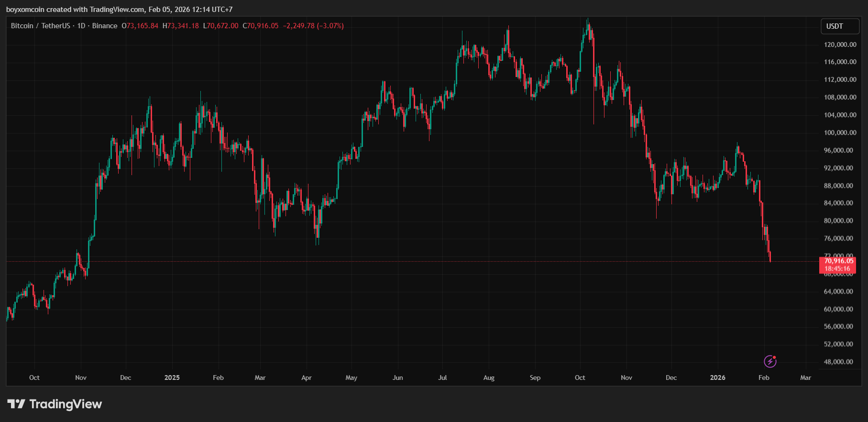Click the Open value O73,165.84
868x422 pixels.
[140, 26]
